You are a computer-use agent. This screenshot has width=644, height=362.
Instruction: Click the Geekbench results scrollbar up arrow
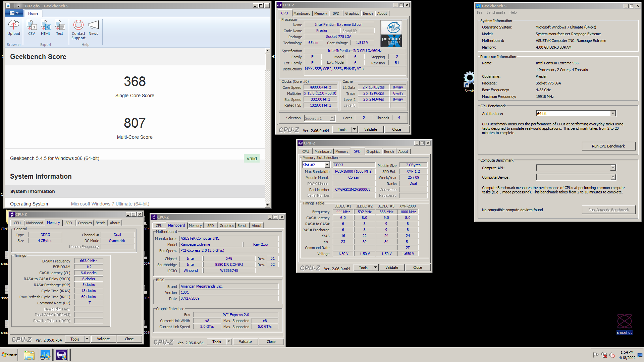pos(267,51)
